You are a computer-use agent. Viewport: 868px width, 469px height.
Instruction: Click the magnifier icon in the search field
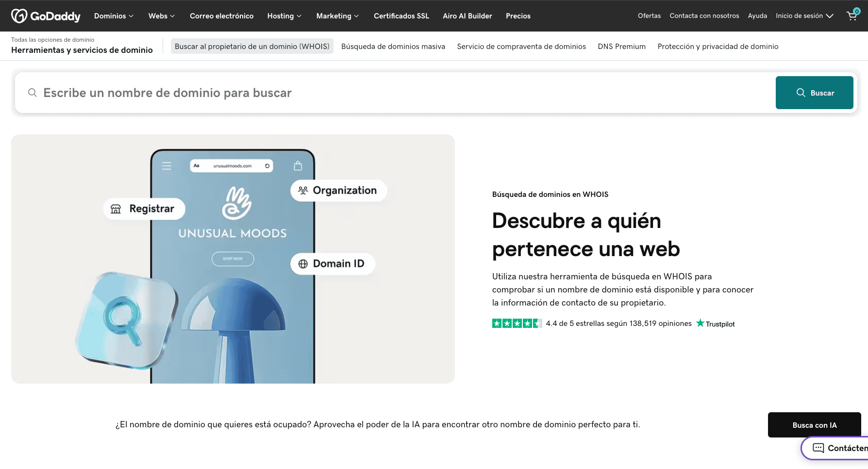[x=33, y=93]
